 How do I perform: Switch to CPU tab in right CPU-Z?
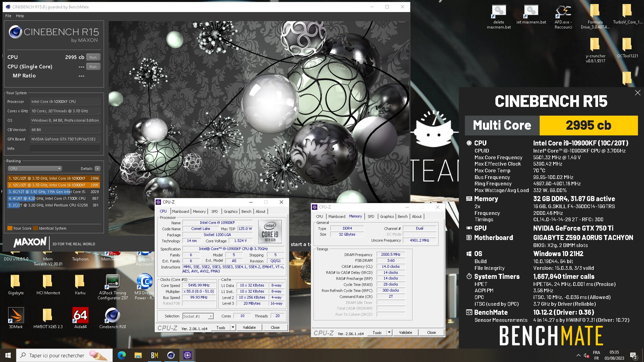click(320, 217)
